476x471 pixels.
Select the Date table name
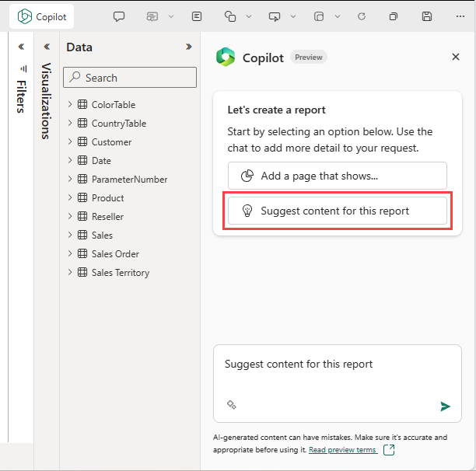pyautogui.click(x=101, y=160)
